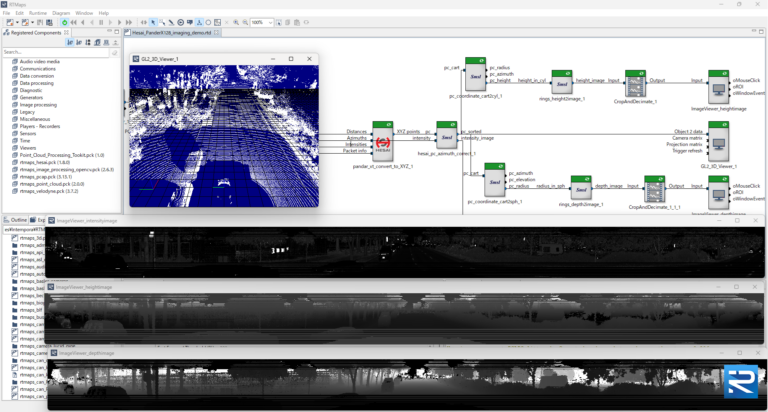Click the zoom out magnifier icon
Image resolution: width=768 pixels, height=412 pixels.
pos(245,22)
